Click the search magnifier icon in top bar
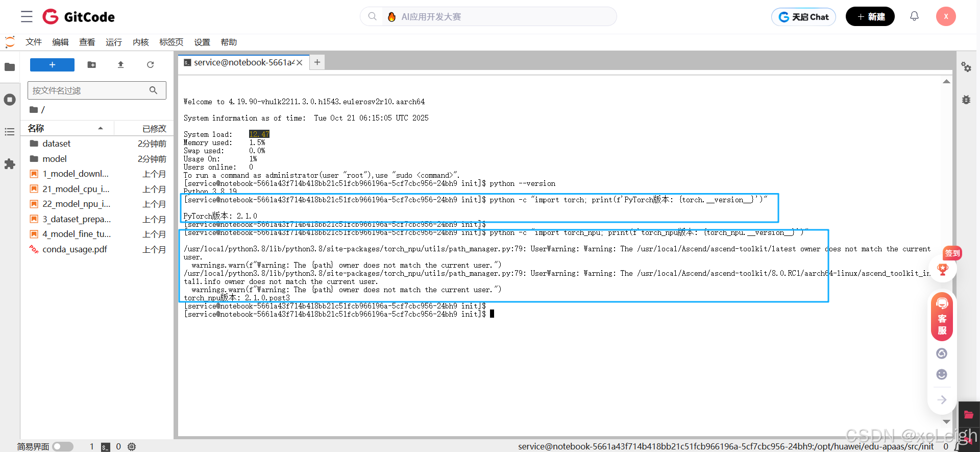980x452 pixels. click(373, 16)
